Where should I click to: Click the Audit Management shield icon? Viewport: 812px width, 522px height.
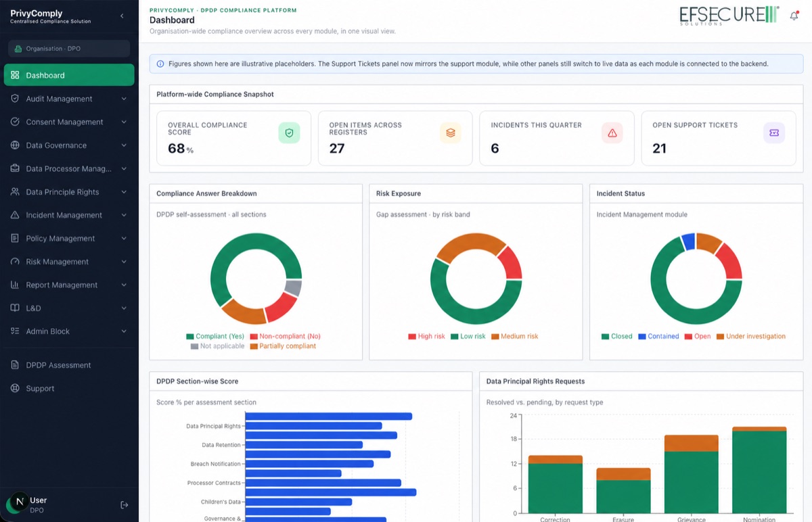[15, 98]
